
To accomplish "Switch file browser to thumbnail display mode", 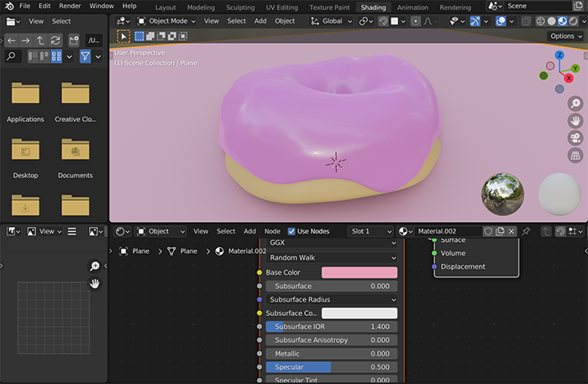I will pos(57,56).
